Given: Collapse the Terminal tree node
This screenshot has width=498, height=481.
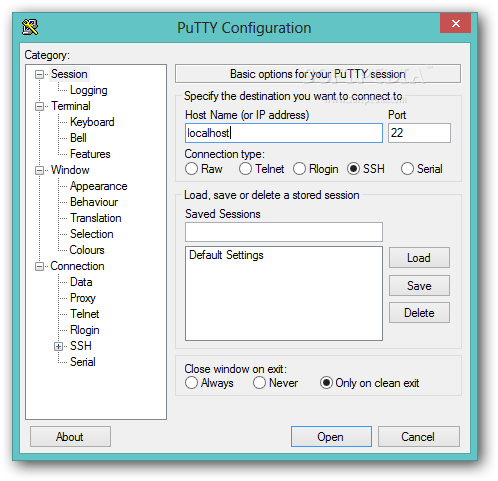Looking at the screenshot, I should point(39,107).
